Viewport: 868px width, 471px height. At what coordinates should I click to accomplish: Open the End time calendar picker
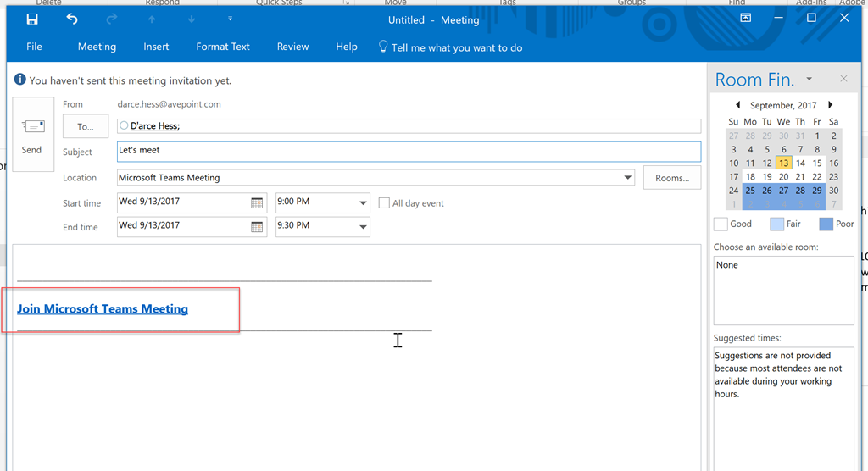pyautogui.click(x=257, y=227)
